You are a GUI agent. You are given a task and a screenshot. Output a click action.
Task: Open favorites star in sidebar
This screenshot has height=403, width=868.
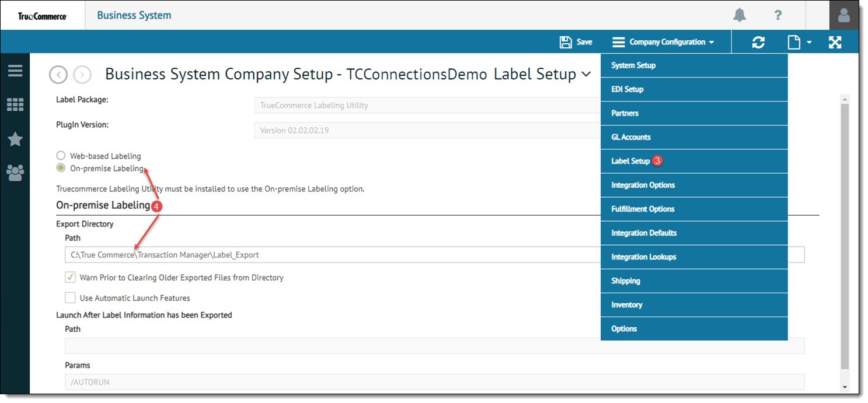(x=15, y=139)
